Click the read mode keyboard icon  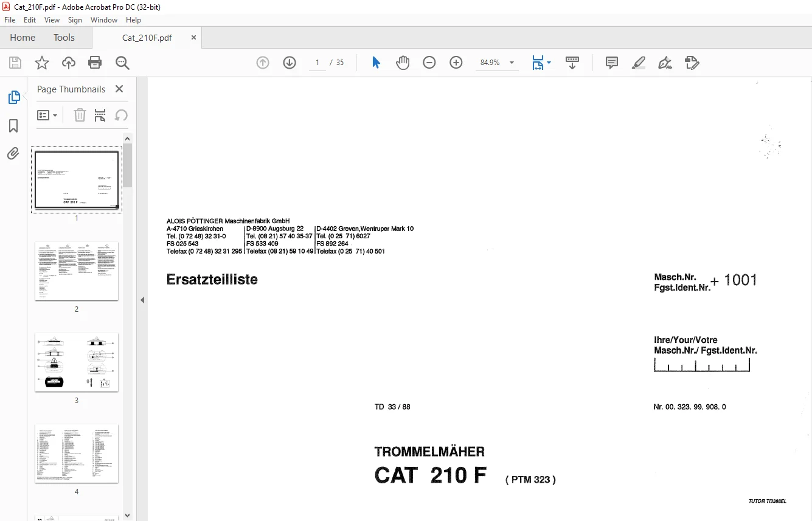coord(572,63)
